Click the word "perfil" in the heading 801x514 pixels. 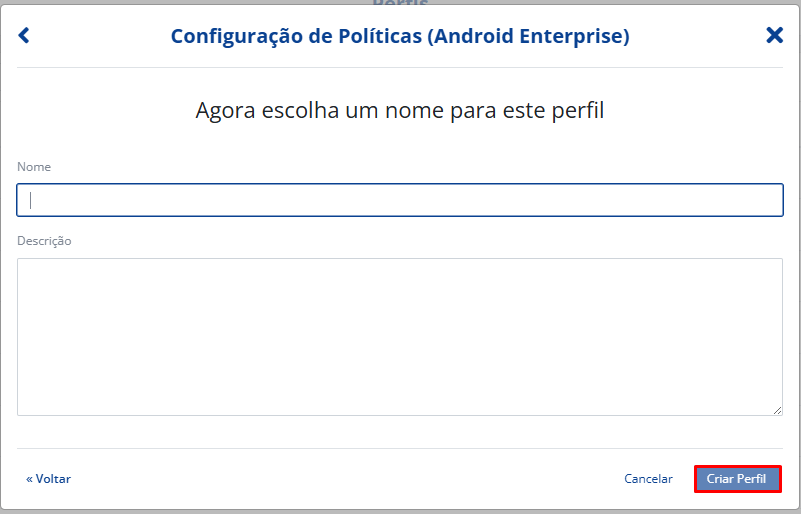[x=578, y=110]
